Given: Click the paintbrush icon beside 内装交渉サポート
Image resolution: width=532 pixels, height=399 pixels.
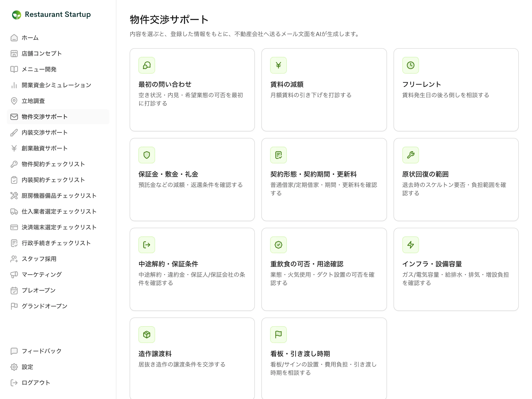Looking at the screenshot, I should 14,133.
